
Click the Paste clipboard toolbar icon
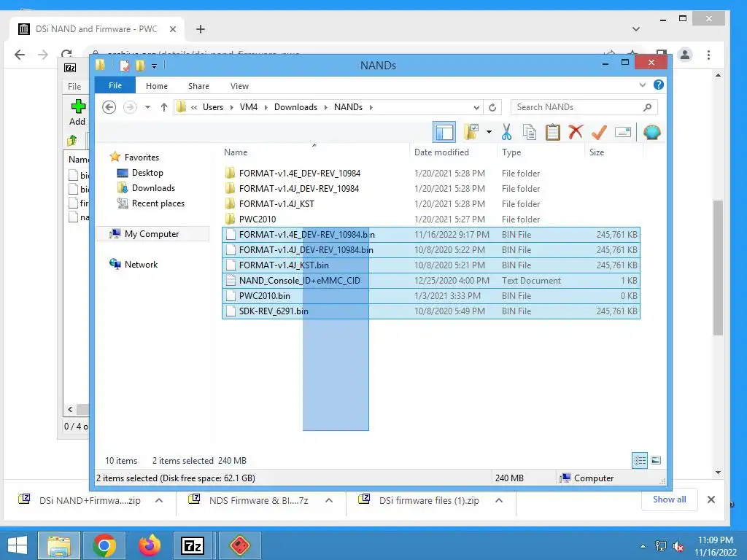coord(553,132)
